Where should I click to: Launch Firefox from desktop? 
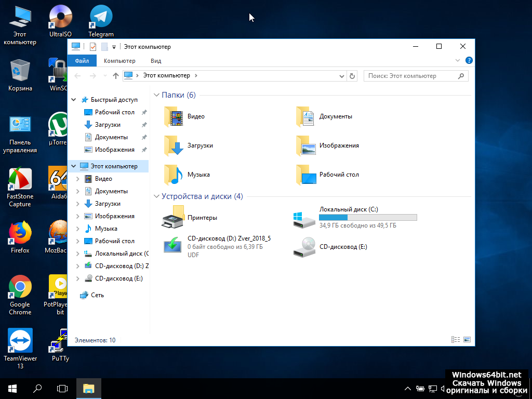tap(20, 233)
